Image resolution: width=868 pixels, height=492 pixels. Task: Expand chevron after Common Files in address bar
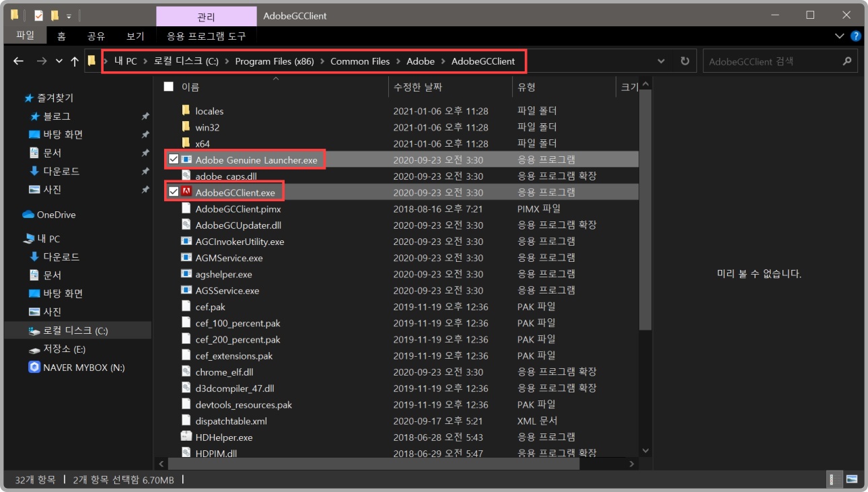(x=398, y=61)
